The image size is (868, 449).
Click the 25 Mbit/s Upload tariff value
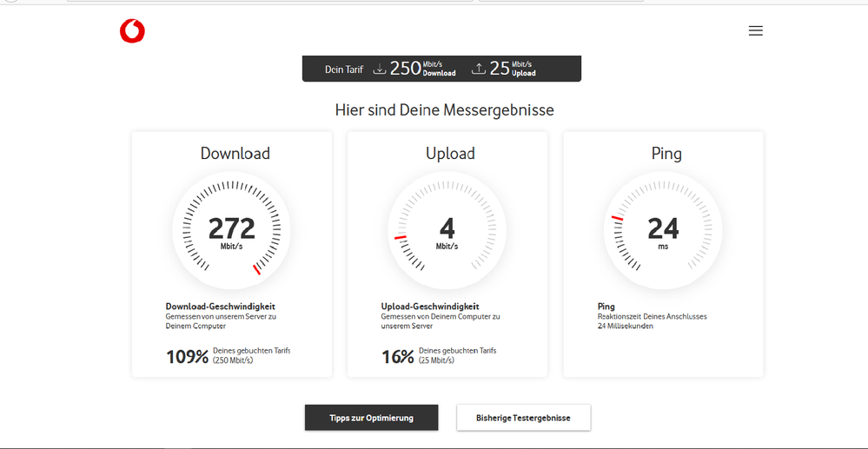pos(513,69)
